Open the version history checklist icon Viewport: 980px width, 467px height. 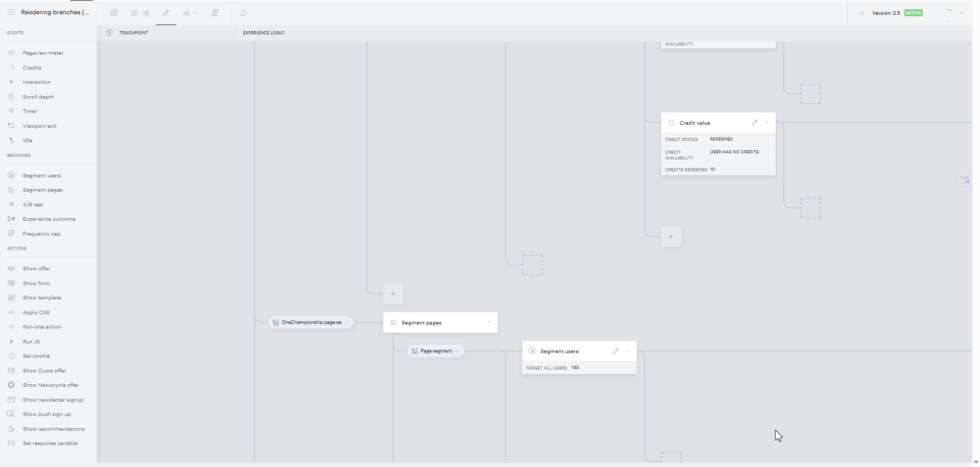pos(215,13)
